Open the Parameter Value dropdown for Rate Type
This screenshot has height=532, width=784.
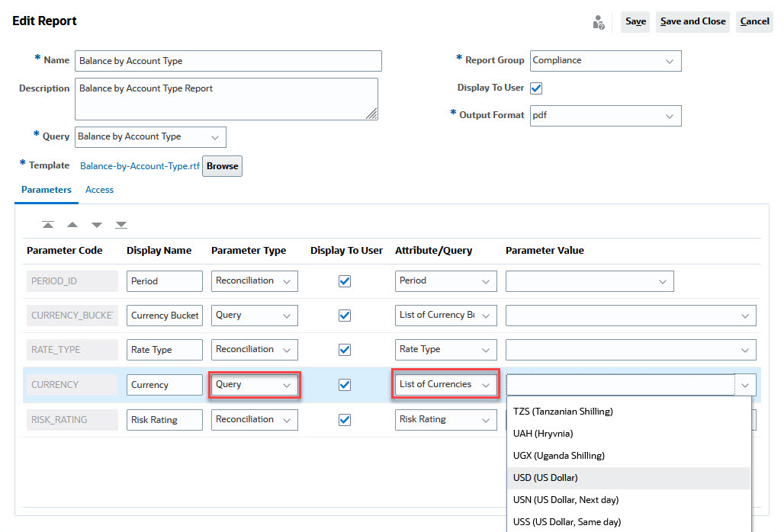(x=631, y=350)
